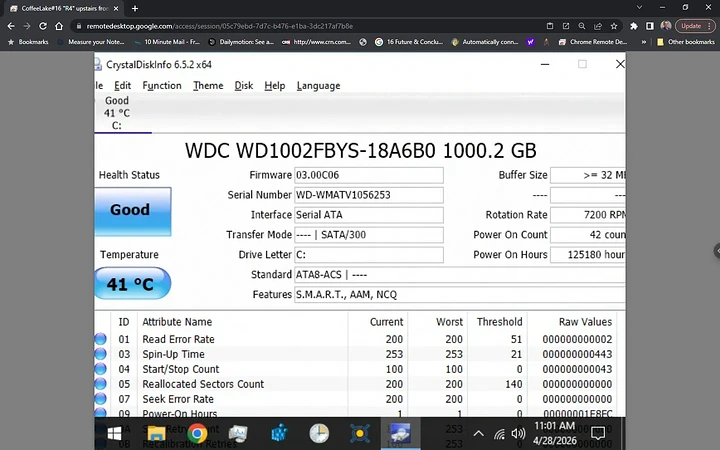Click the remote taskbar clock showing 11:01 AM

click(555, 433)
